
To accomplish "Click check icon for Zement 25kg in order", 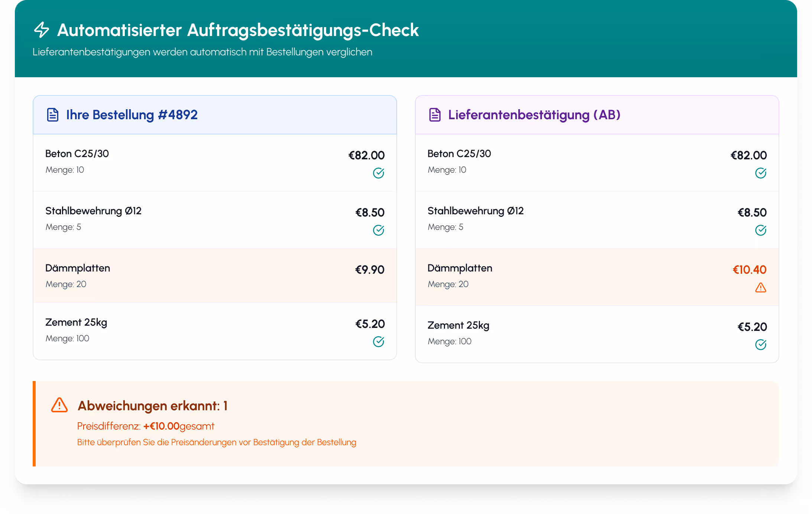I will pyautogui.click(x=379, y=342).
